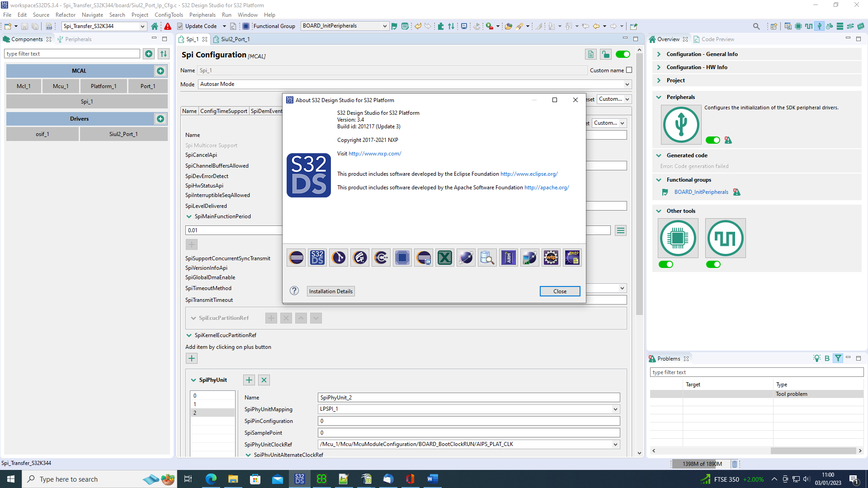Toggle the Peripherals enable switch in Overview
The height and width of the screenshot is (488, 868).
point(712,140)
